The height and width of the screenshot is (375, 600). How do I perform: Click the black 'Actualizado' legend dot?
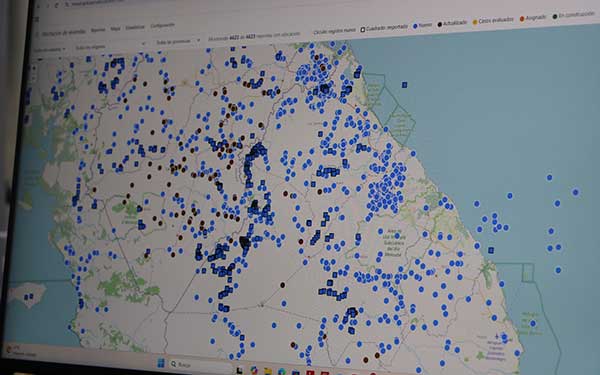[x=440, y=24]
